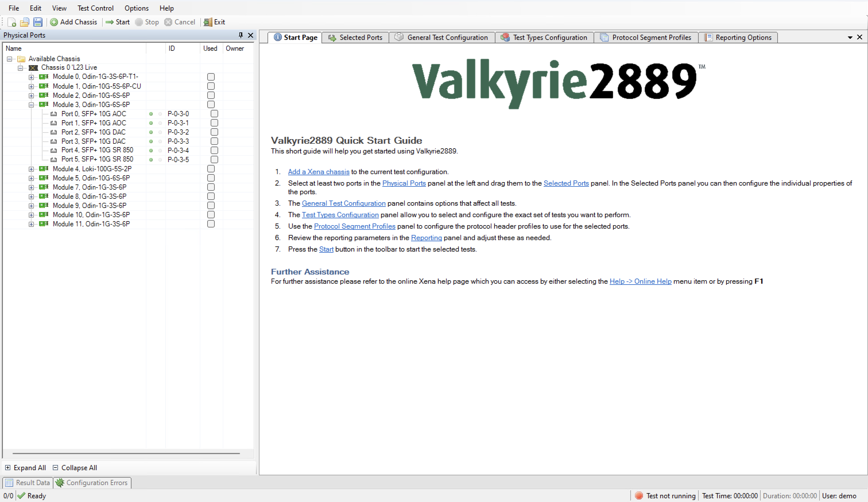
Task: Click the Physical Ports horizontal scrollbar
Action: (126, 454)
